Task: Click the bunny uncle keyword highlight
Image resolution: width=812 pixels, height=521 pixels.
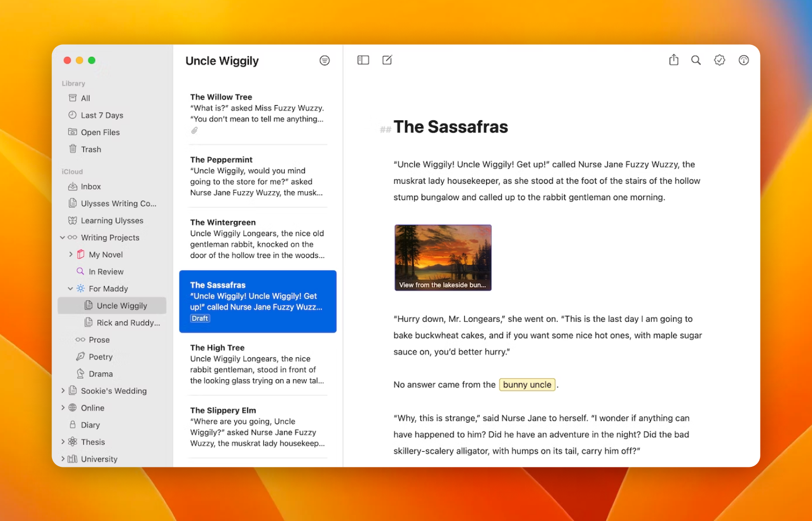Action: [x=527, y=384]
